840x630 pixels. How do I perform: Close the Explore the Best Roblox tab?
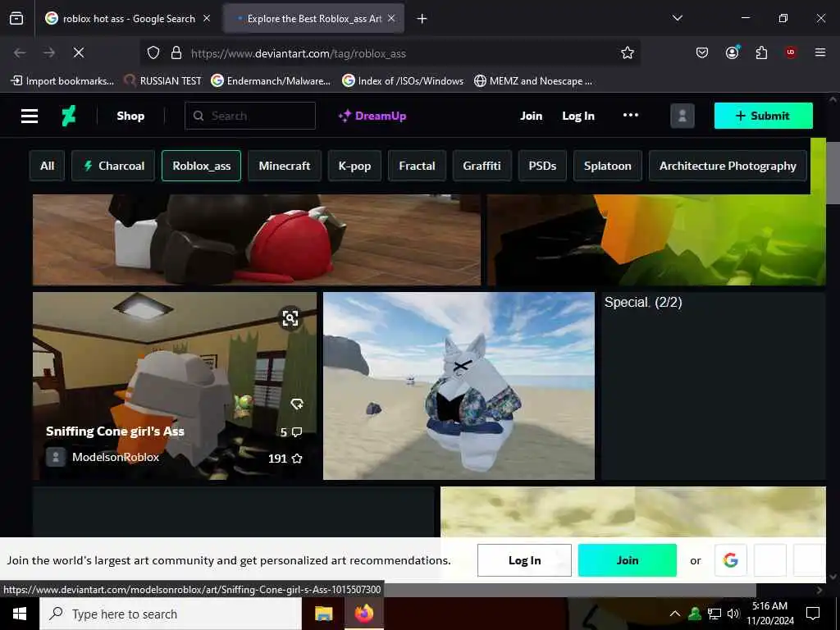click(391, 18)
